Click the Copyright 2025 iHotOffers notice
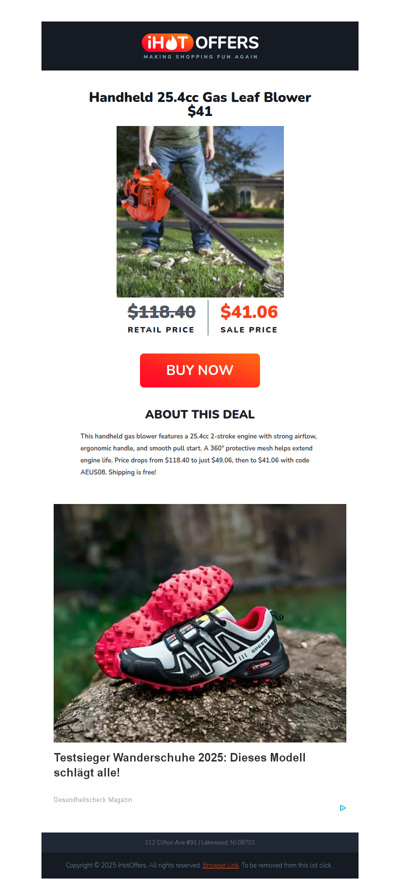 tap(133, 865)
